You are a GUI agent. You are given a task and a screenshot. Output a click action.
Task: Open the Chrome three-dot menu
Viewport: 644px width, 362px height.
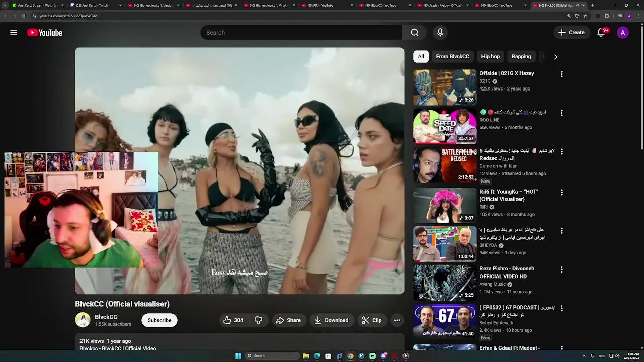[639, 16]
